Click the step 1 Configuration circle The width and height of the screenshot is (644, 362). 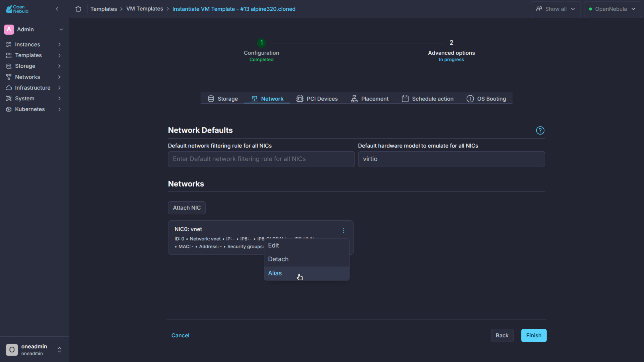(x=261, y=43)
